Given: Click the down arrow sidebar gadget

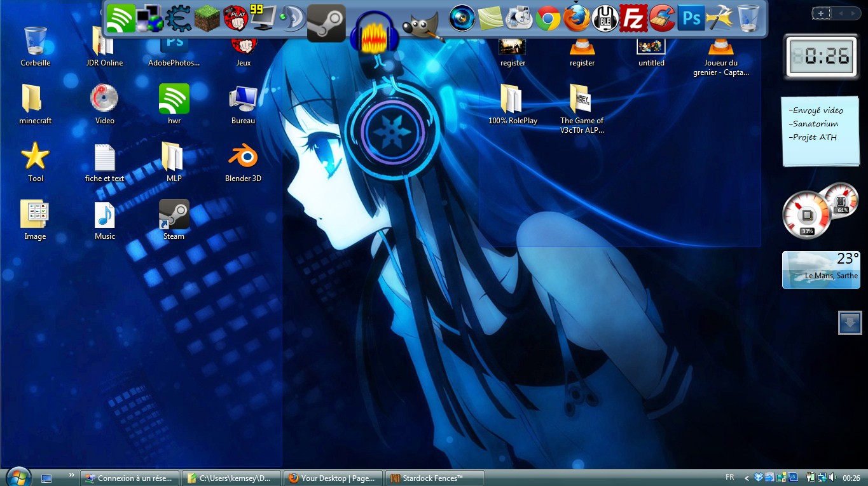Looking at the screenshot, I should pyautogui.click(x=850, y=322).
